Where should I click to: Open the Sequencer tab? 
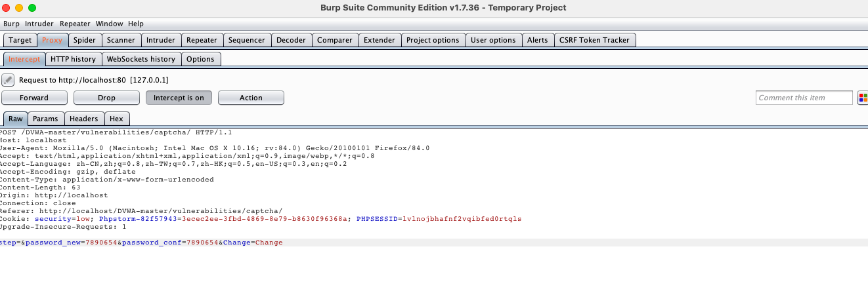tap(247, 40)
